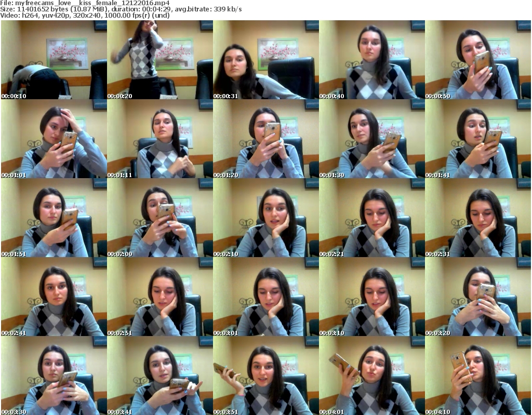Viewport: 532px width, 415px height.
Task: Pick the 00:02:31 video frame
Action: tap(478, 218)
